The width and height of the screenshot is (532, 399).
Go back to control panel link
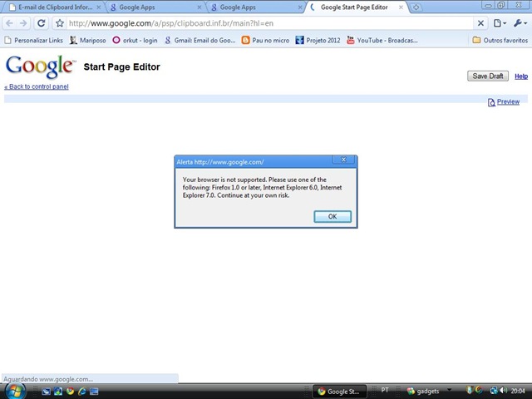[37, 86]
